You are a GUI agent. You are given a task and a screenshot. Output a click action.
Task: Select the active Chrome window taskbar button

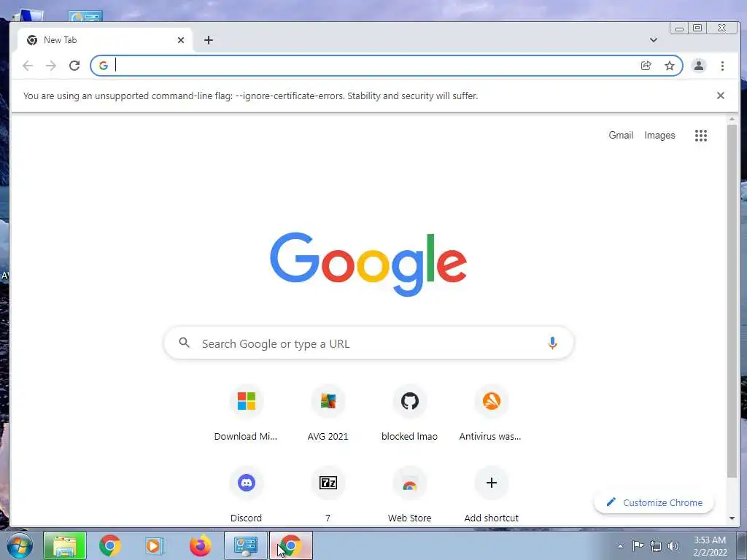tap(290, 545)
